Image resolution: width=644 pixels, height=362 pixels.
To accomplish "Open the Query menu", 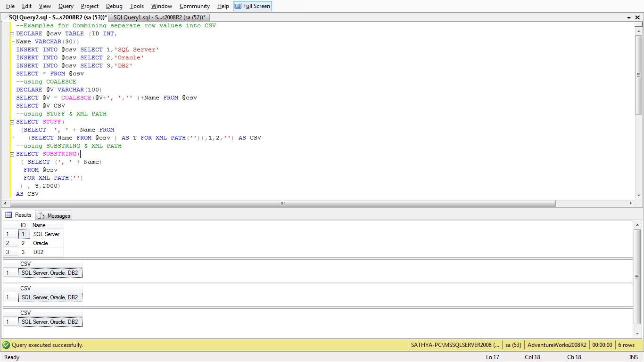I will pos(66,6).
